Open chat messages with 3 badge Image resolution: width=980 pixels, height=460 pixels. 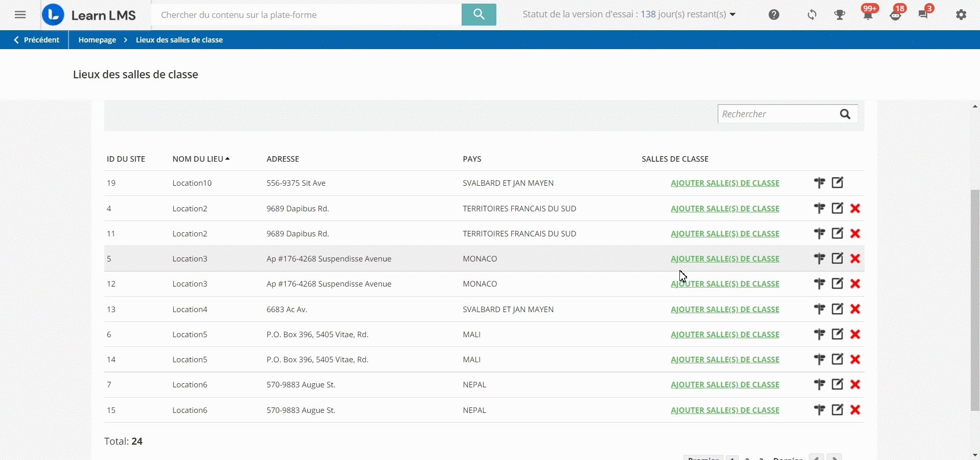coord(924,14)
